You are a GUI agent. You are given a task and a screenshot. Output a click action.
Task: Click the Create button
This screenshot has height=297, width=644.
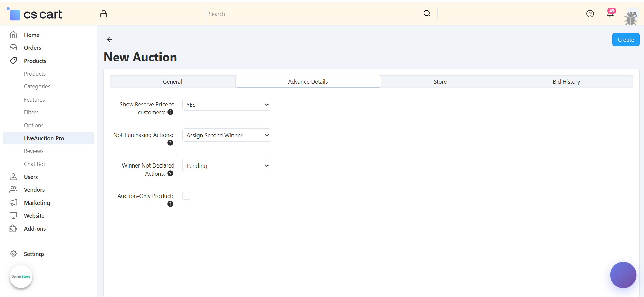tap(625, 40)
